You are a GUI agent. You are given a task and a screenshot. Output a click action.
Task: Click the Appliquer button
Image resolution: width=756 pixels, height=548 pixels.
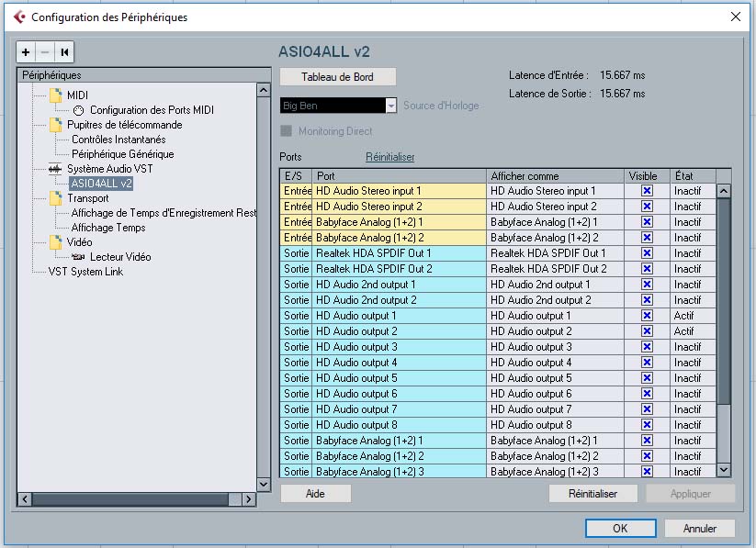691,494
